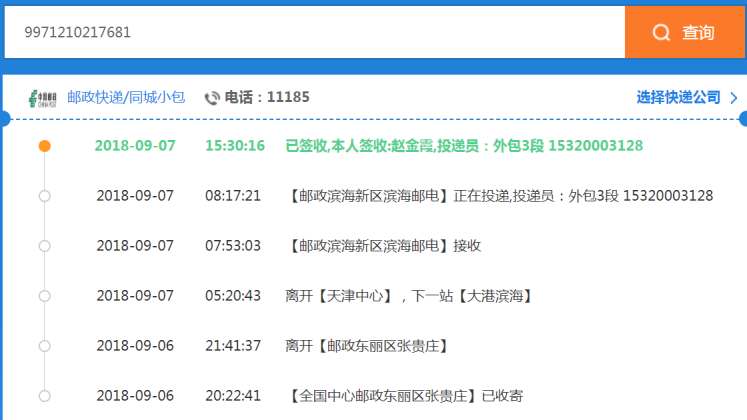Click the green 已签收 delivery status text
Image resolution: width=747 pixels, height=420 pixels.
[464, 146]
